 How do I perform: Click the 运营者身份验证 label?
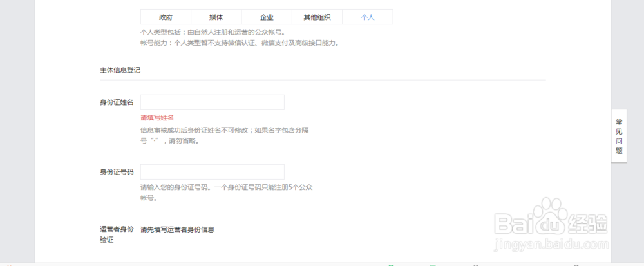117,234
